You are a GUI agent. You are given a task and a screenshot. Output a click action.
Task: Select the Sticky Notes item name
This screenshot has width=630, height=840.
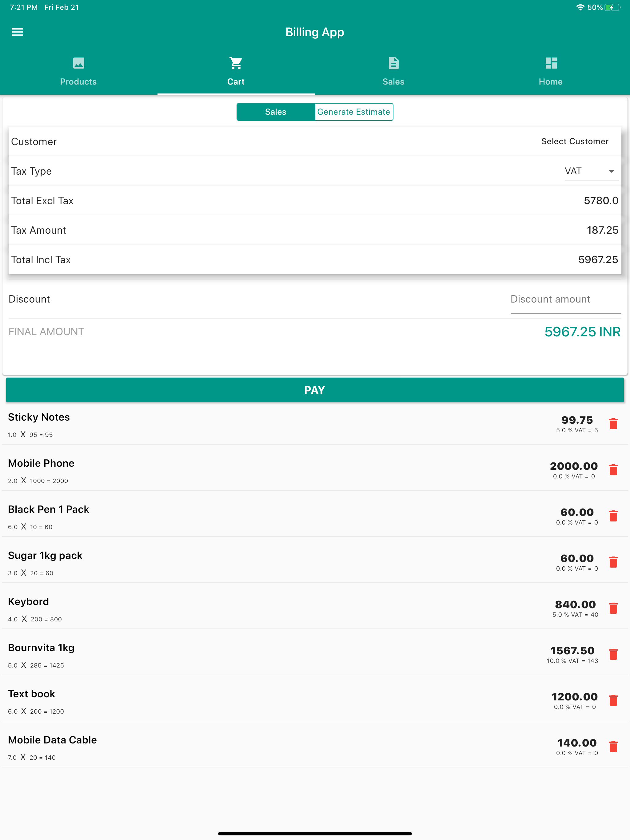pyautogui.click(x=39, y=417)
